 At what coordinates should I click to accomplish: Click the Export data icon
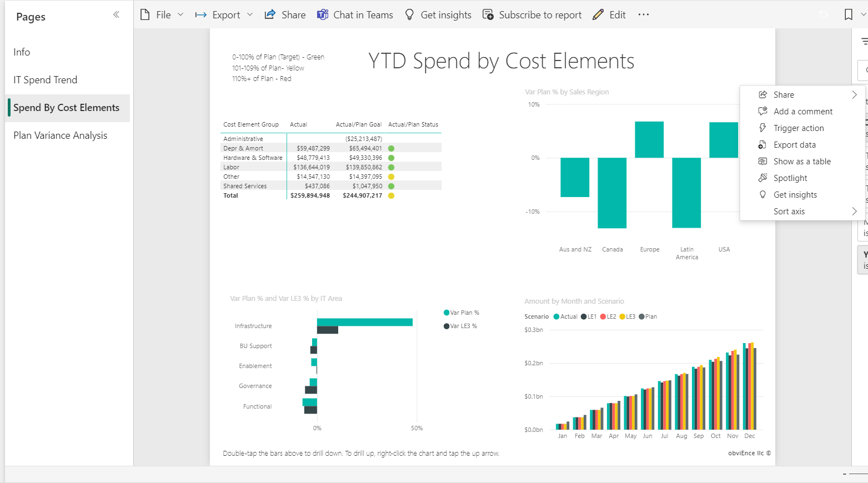click(x=763, y=145)
